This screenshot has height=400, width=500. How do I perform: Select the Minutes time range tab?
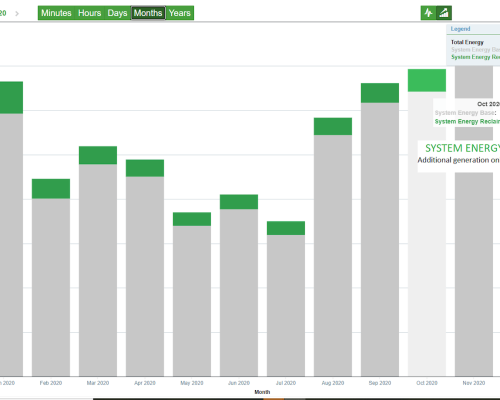56,13
